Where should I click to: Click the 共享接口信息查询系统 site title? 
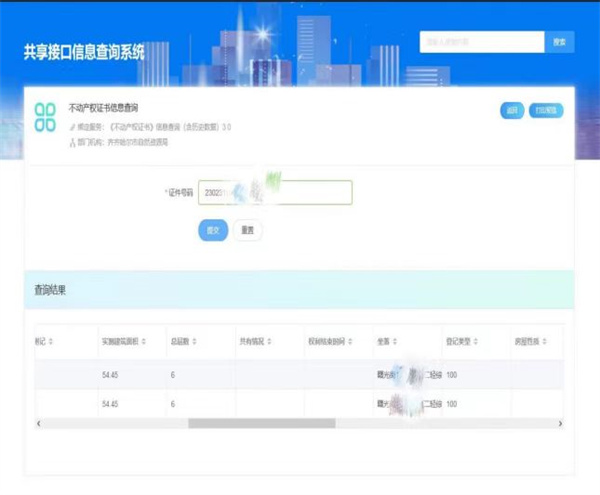point(84,52)
